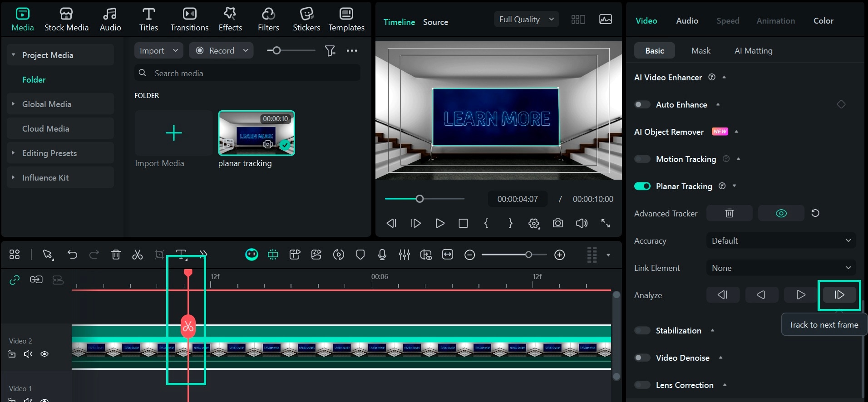Take a snapshot with the camera icon

point(557,223)
